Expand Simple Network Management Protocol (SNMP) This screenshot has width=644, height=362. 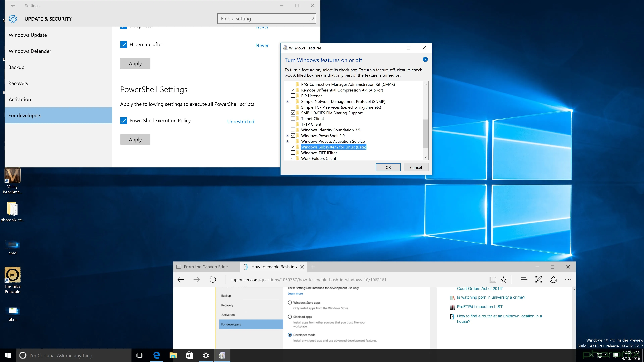pos(287,101)
